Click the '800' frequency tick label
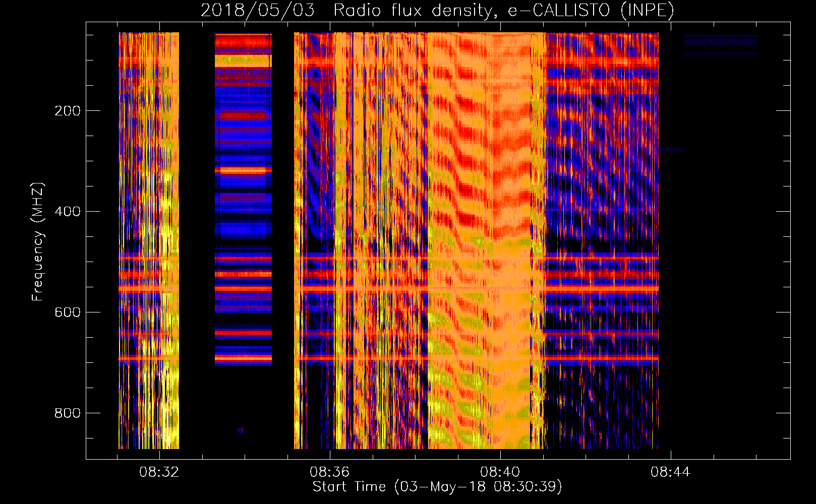The height and width of the screenshot is (504, 816). pyautogui.click(x=68, y=413)
